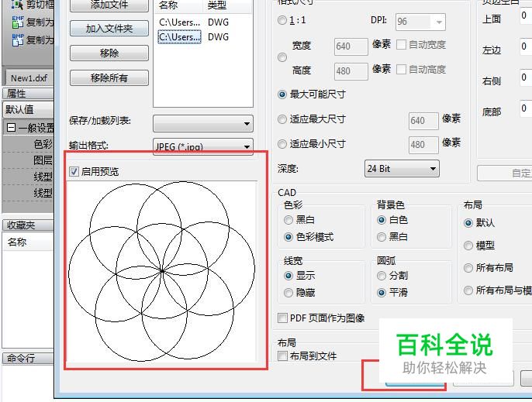532x402 pixels.
Task: Open the 保存/加载列表 dropdown
Action: click(x=203, y=124)
